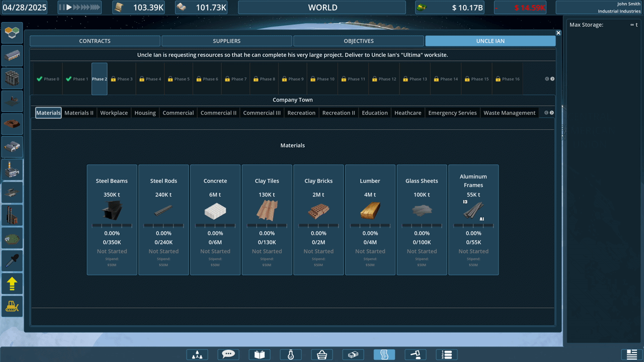This screenshot has height=362, width=644.
Task: Pick the eyedropper tool in sidebar
Action: point(12,260)
